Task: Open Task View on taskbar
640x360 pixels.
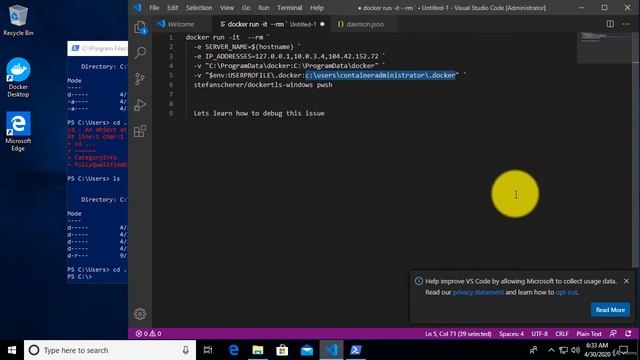Action: pyautogui.click(x=208, y=350)
